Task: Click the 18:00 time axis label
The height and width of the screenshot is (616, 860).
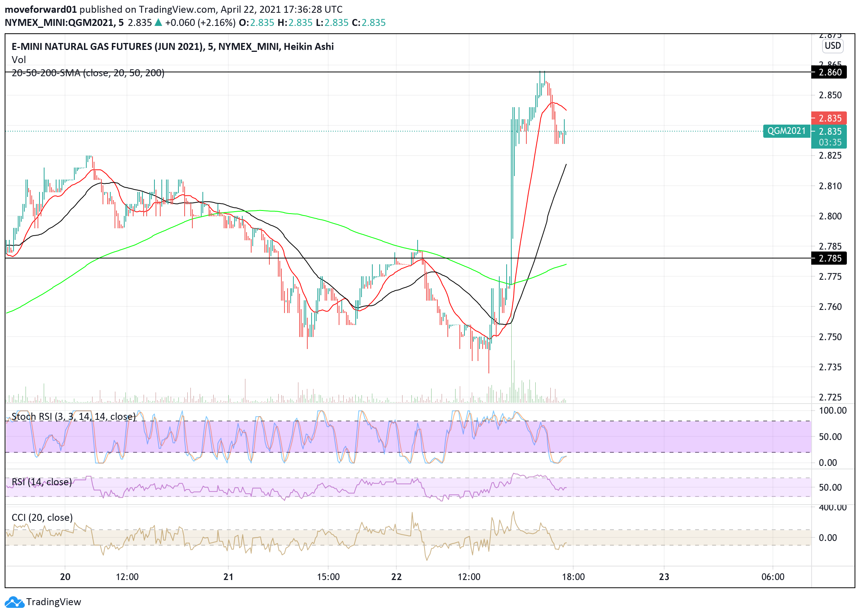Action: [573, 577]
